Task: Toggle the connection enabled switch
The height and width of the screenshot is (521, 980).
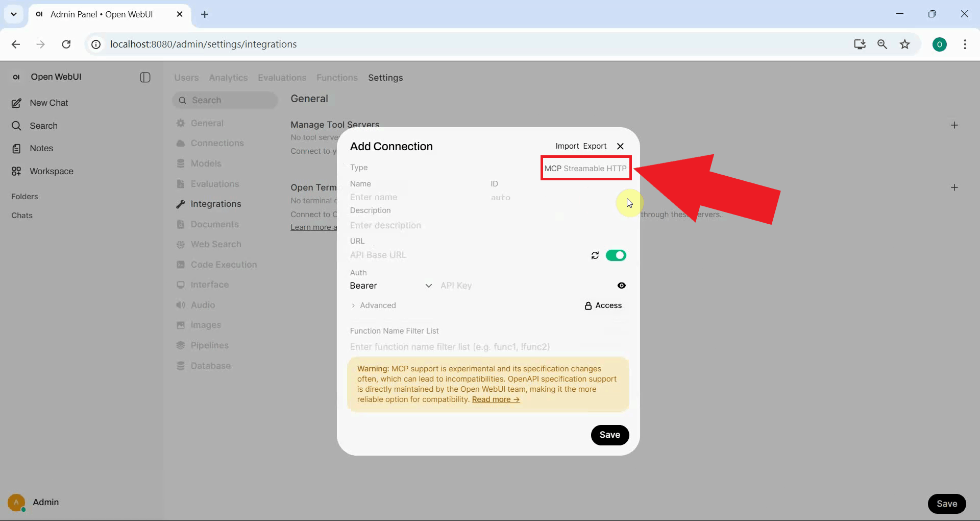Action: 616,255
